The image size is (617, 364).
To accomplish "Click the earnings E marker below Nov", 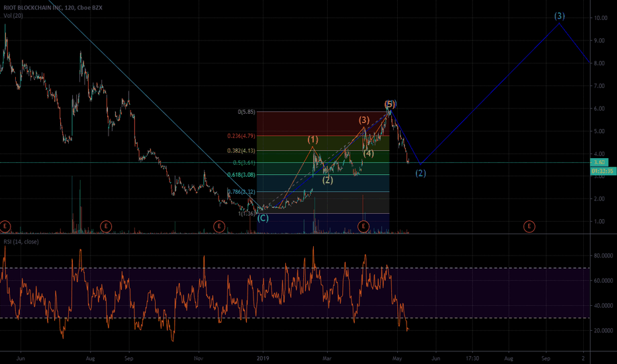I will 219,226.
